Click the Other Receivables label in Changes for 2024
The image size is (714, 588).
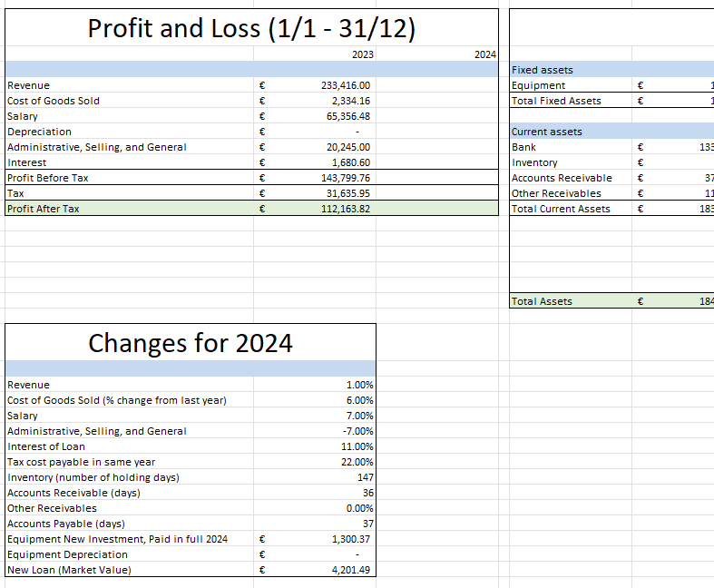tap(52, 509)
